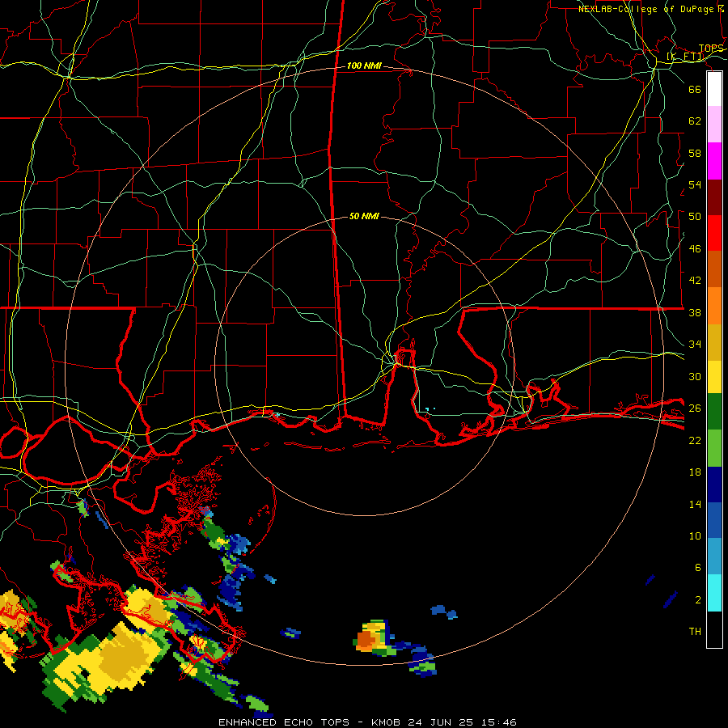Select the "10" legend value

pyautogui.click(x=695, y=535)
